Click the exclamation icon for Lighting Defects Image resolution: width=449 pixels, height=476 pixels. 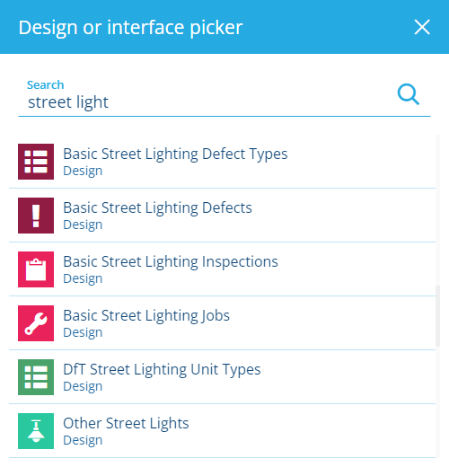tap(36, 216)
